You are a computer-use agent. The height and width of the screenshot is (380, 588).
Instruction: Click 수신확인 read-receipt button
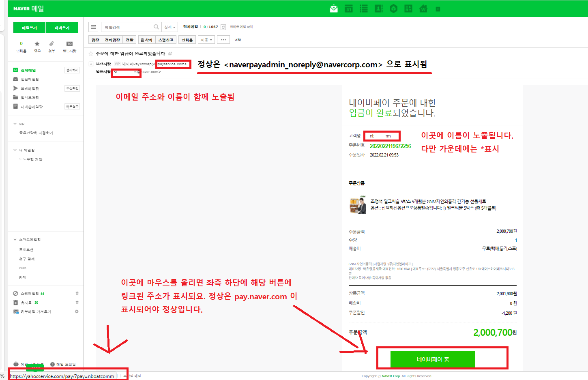[x=72, y=88]
